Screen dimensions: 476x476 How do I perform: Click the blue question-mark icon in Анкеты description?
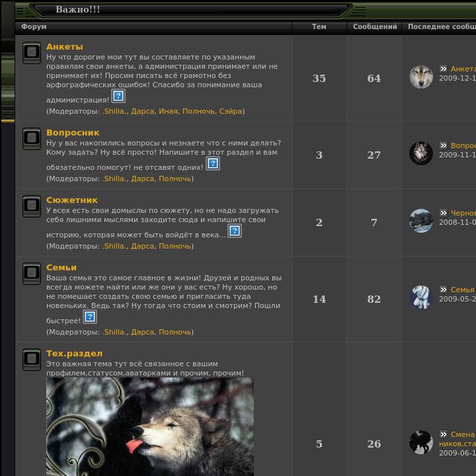tap(118, 97)
